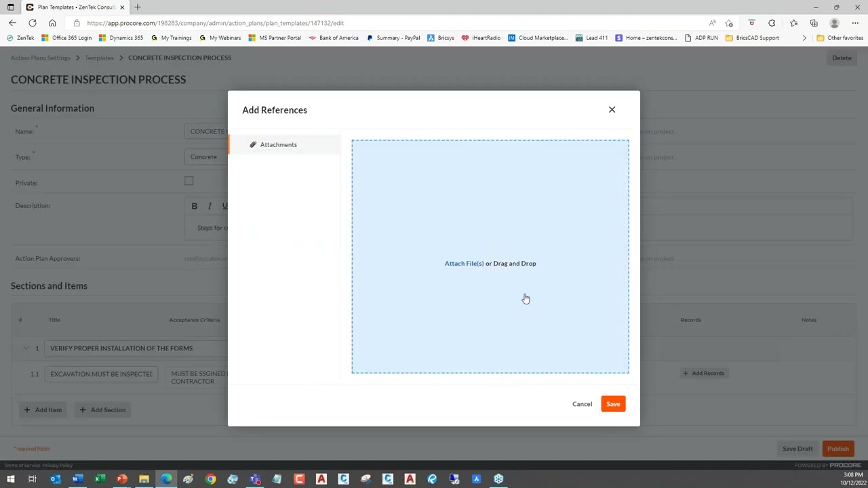Click the address bar URL
This screenshot has height=488, width=868.
pyautogui.click(x=215, y=23)
